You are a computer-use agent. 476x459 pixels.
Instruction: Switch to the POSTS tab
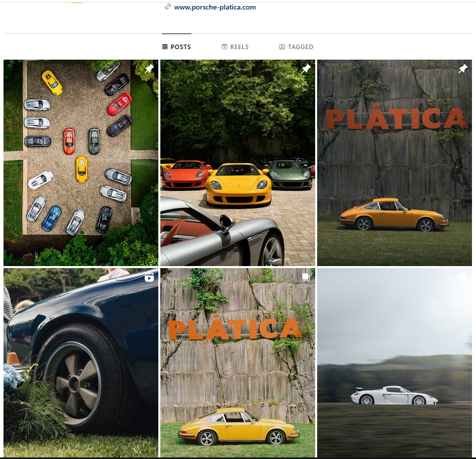click(x=176, y=47)
